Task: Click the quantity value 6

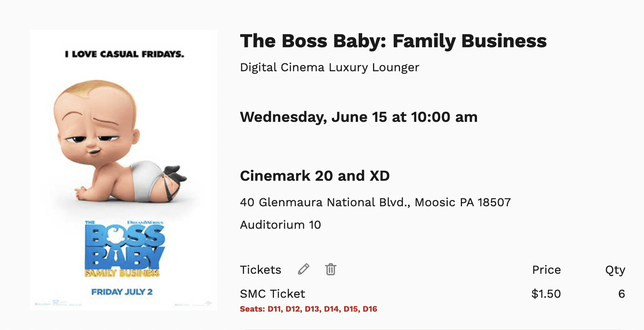Action: pyautogui.click(x=621, y=294)
